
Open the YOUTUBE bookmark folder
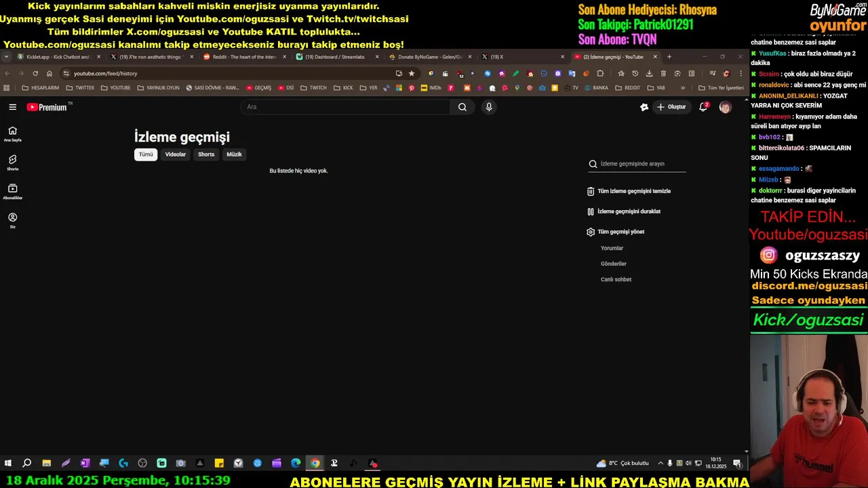(115, 88)
